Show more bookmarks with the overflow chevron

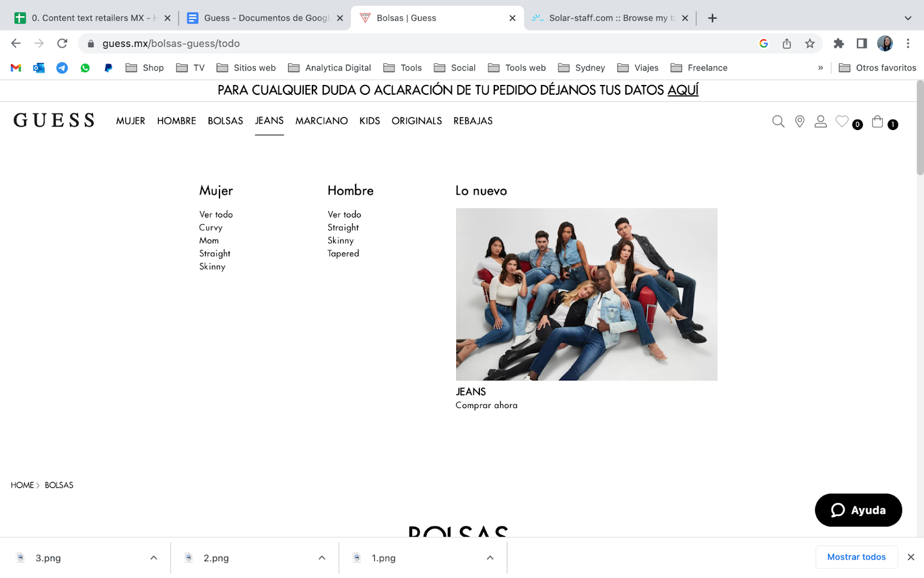coord(820,68)
